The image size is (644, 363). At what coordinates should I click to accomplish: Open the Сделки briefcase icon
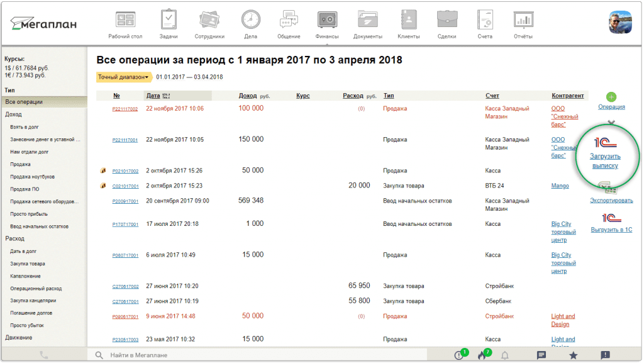[x=447, y=20]
